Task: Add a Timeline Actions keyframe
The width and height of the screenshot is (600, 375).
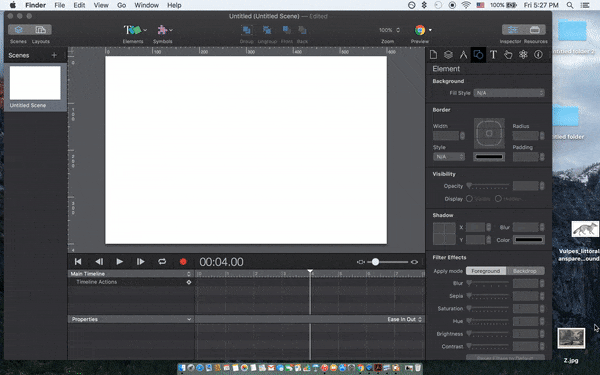Action: click(189, 282)
